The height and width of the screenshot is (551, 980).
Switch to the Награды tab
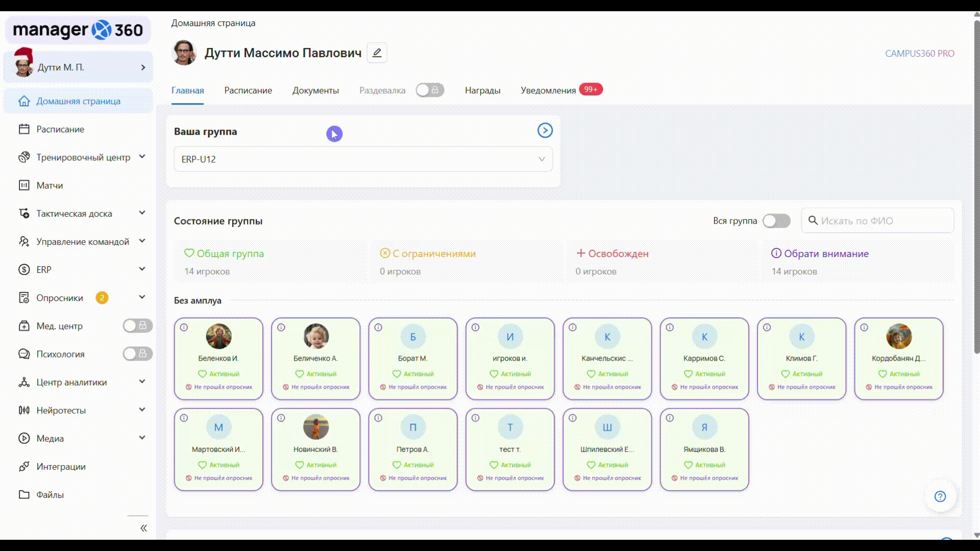[x=482, y=90]
